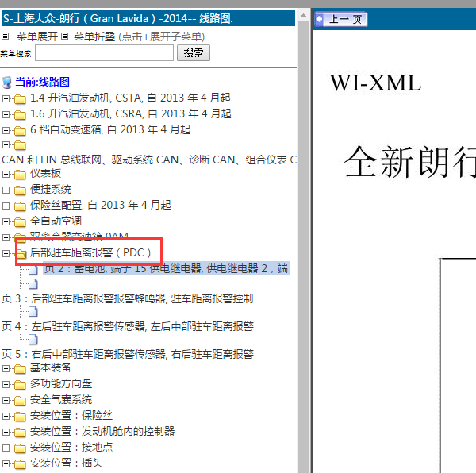
Task: Click folder icon beside 多功能方向盘
Action: [x=20, y=385]
